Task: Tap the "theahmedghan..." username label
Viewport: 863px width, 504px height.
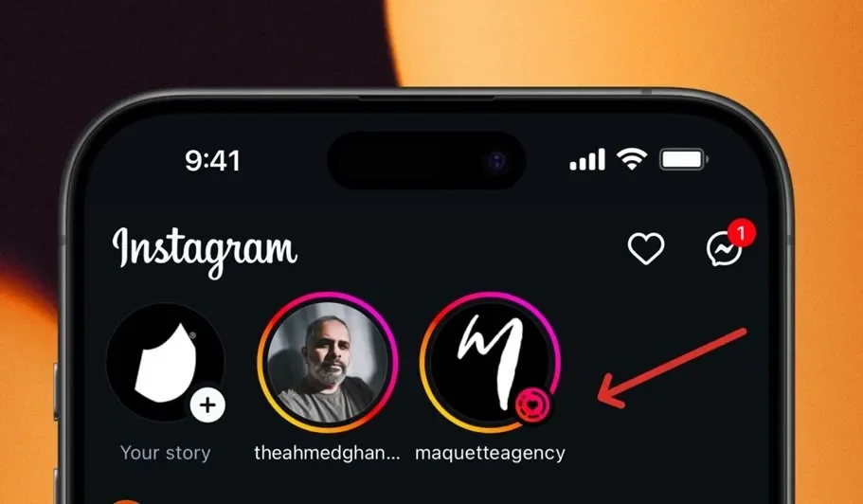Action: (328, 453)
